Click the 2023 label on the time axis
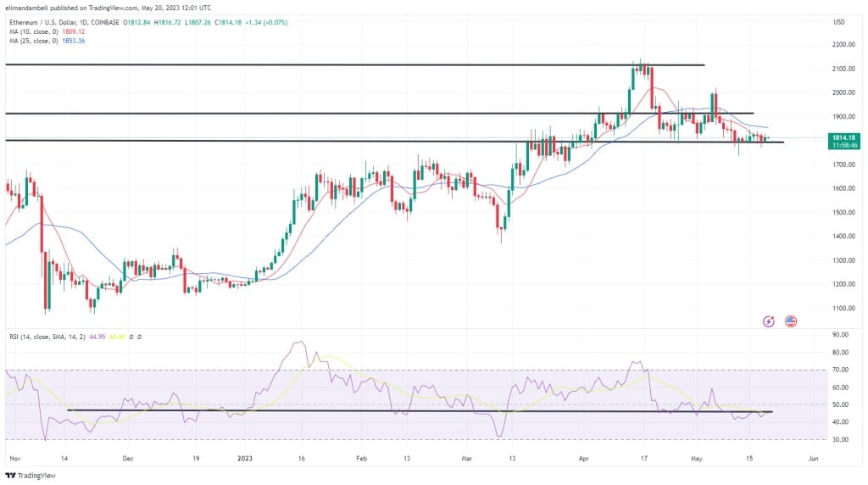The height and width of the screenshot is (485, 868). tap(245, 459)
